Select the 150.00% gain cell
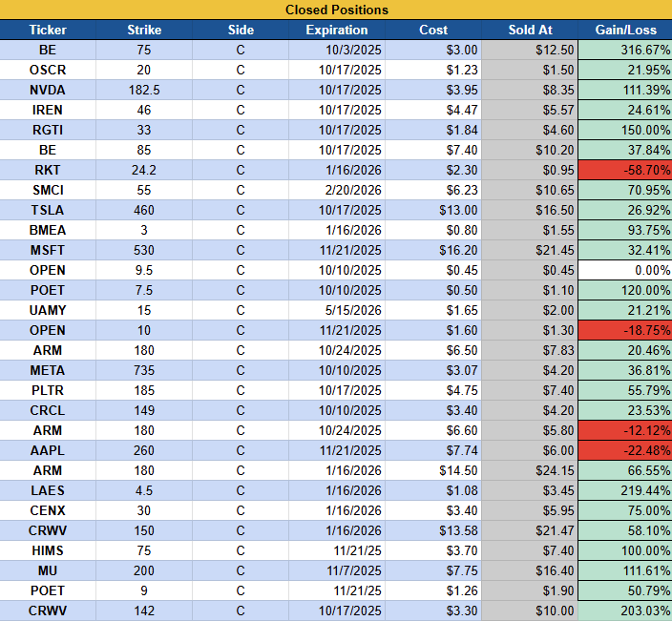This screenshot has width=672, height=621. 625,130
